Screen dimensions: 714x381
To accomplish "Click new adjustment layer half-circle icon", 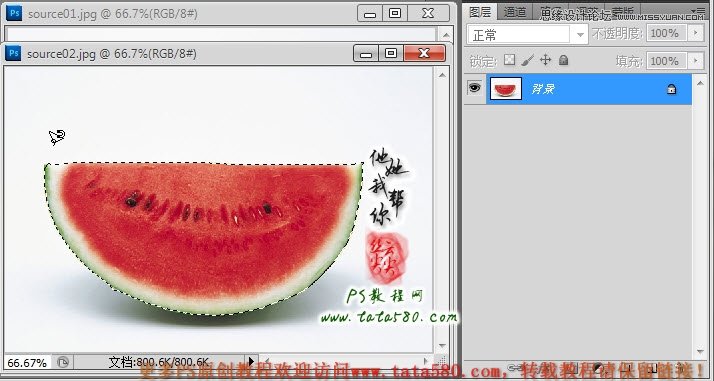I will click(599, 367).
